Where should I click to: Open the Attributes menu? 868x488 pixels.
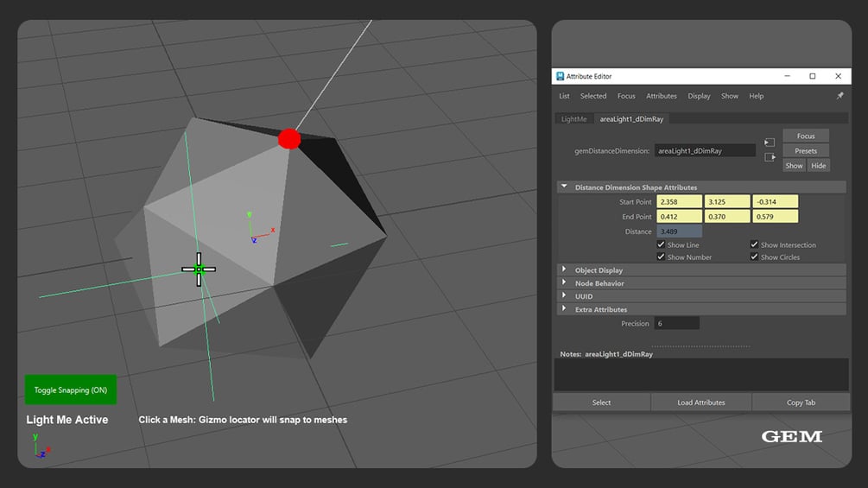click(662, 96)
